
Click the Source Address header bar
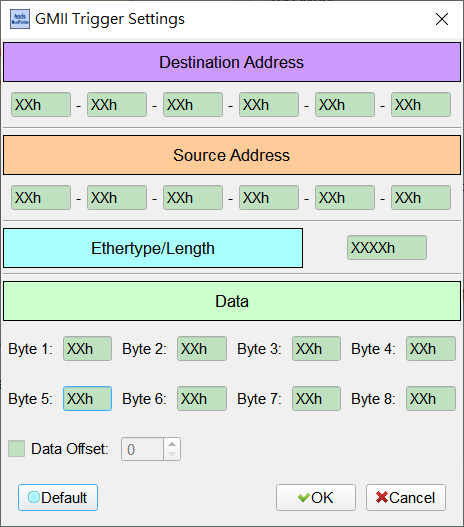232,155
